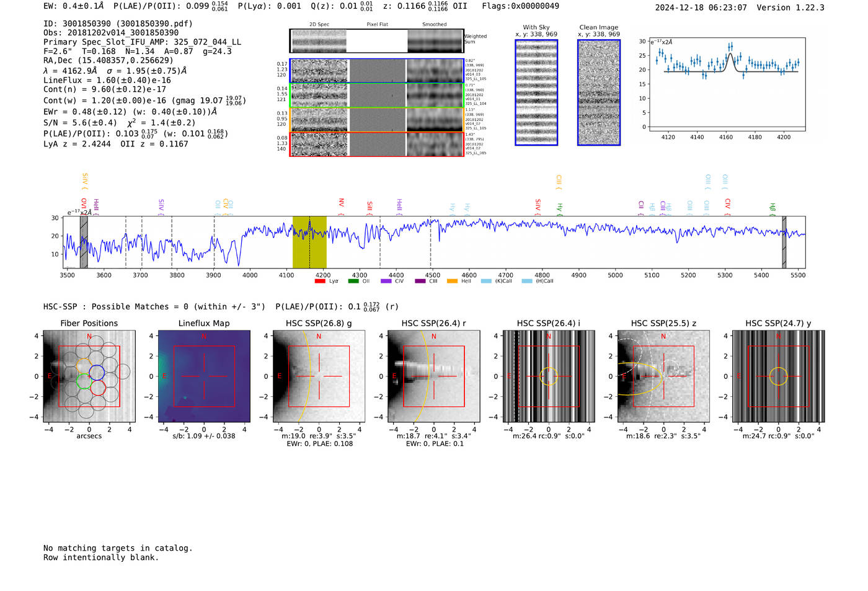
Task: Click the Clean Image cutout
Action: click(x=599, y=92)
